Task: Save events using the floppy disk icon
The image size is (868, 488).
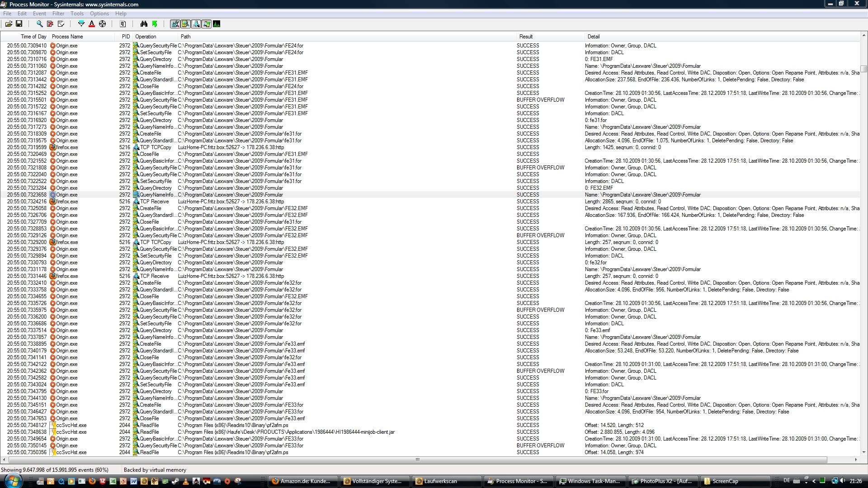Action: point(19,24)
